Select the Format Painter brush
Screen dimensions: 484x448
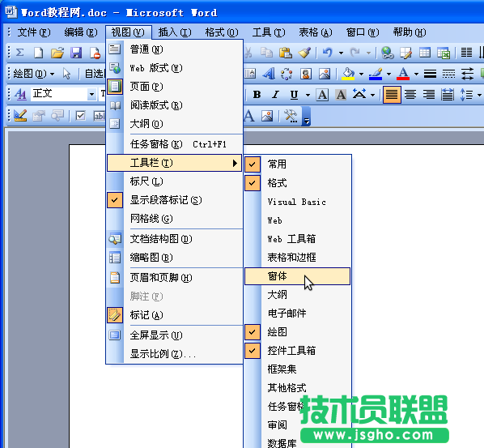pos(304,53)
